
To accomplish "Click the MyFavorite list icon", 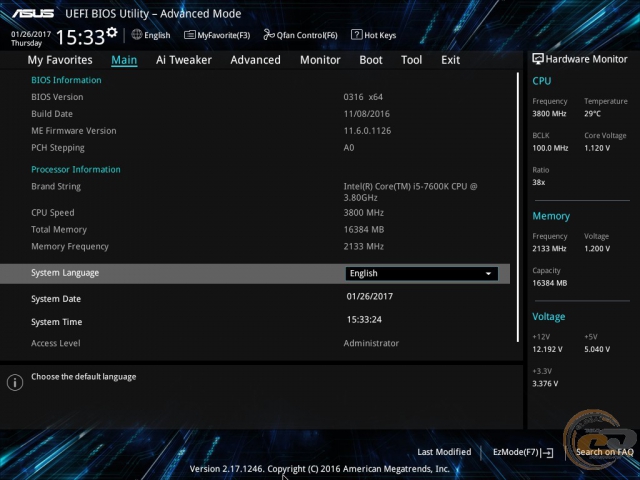I will (x=189, y=35).
